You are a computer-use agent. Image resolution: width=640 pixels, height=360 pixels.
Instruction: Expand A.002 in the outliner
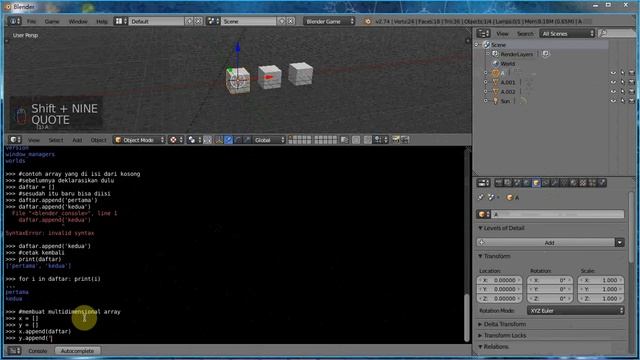tap(486, 92)
